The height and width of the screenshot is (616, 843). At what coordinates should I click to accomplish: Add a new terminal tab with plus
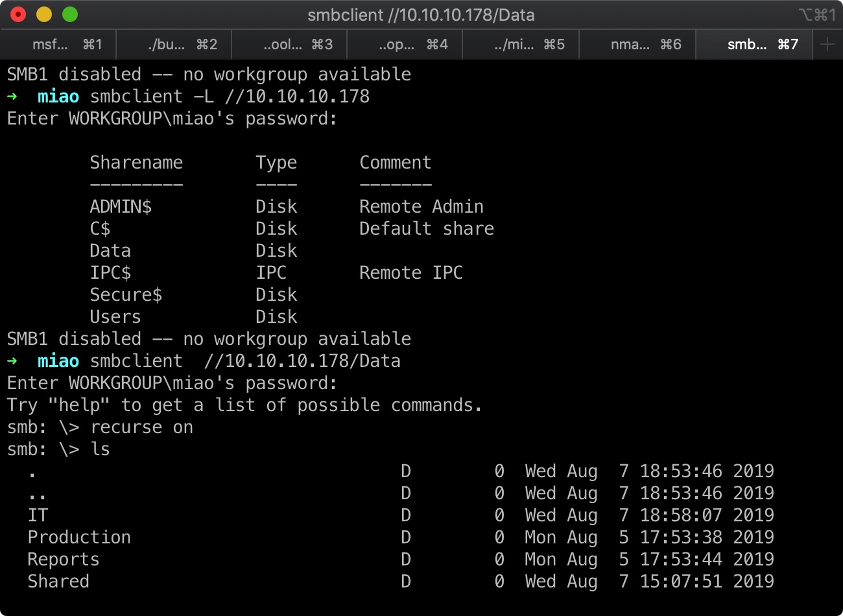[827, 45]
